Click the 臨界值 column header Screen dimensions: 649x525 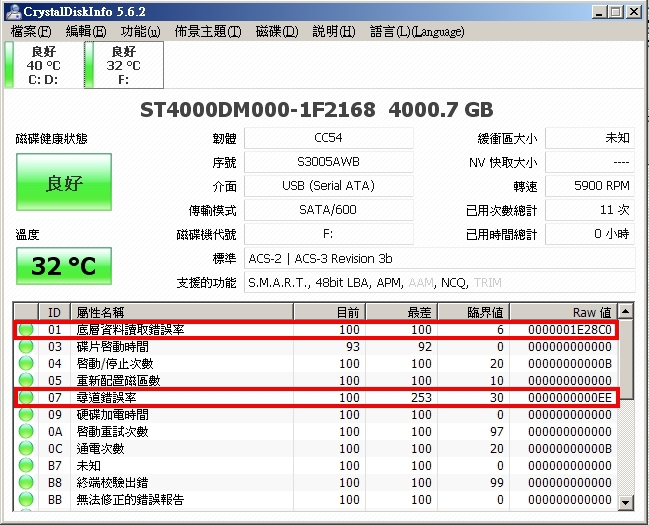[474, 312]
